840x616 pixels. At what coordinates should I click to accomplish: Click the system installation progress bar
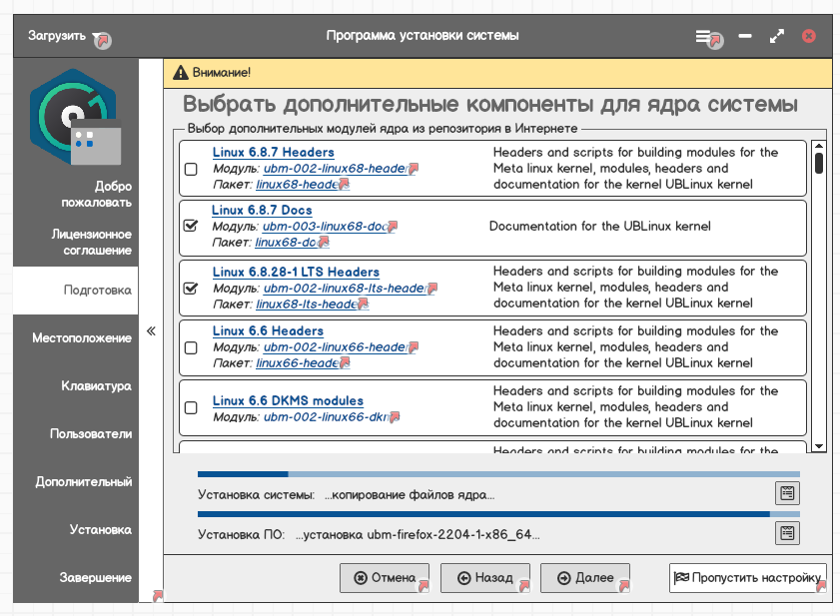(498, 474)
